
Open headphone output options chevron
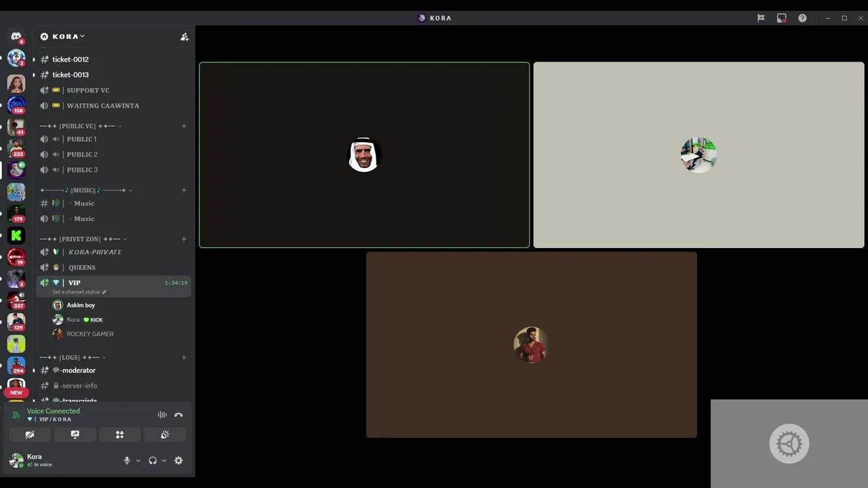(164, 461)
